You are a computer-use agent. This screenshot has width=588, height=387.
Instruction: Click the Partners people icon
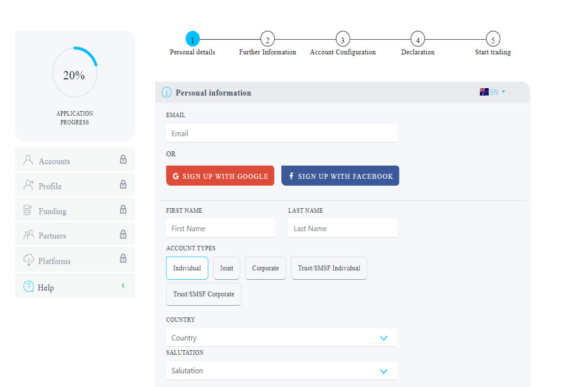click(x=28, y=235)
